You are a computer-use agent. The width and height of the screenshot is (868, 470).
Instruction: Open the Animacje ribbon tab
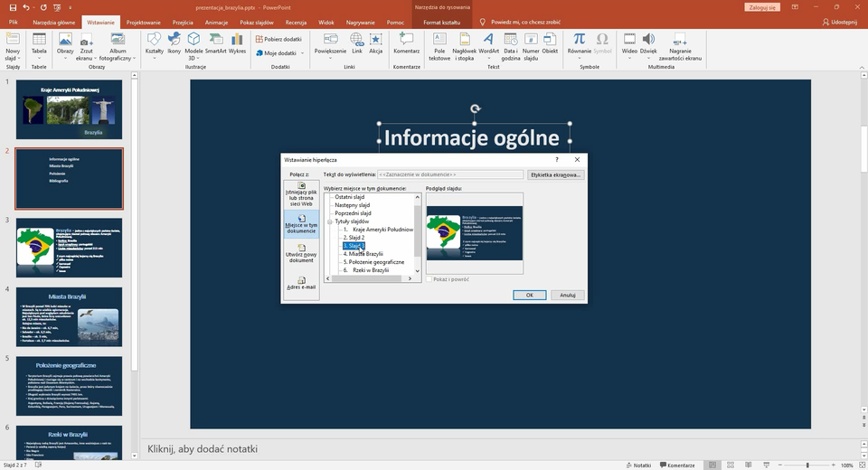216,21
